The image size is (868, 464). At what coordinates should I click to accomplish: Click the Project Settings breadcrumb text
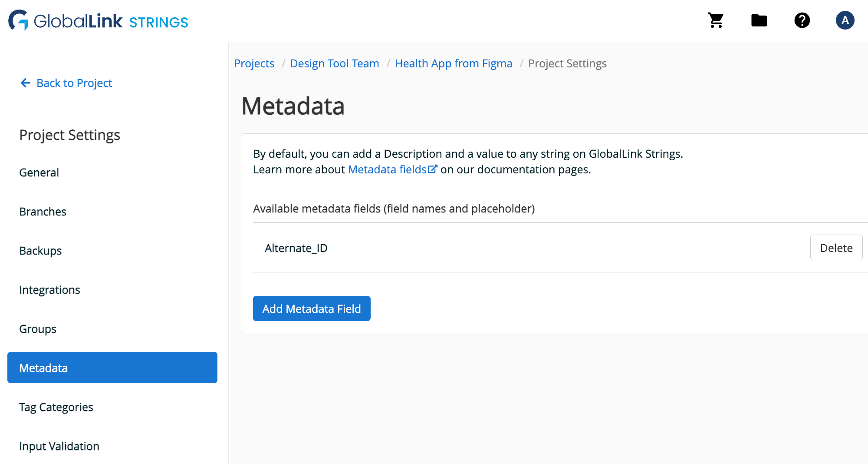tap(567, 63)
